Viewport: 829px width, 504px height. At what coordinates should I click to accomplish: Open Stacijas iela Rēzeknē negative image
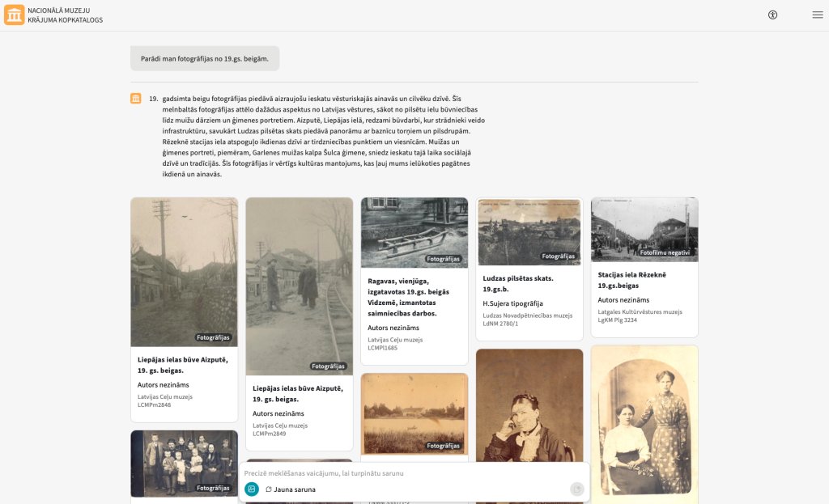pos(644,229)
